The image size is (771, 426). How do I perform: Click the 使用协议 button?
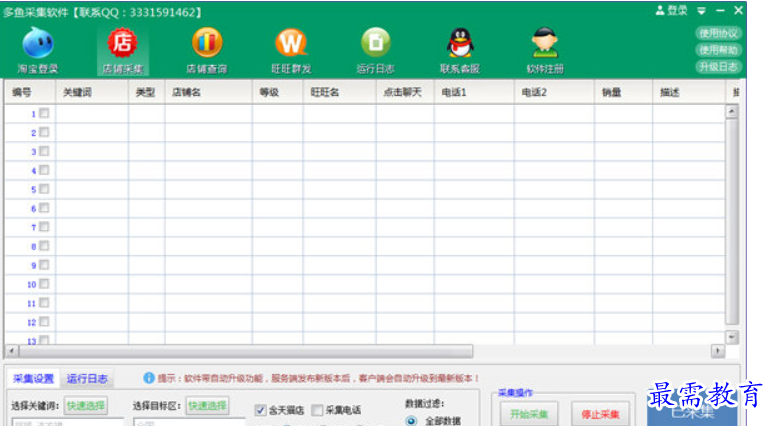click(x=718, y=33)
